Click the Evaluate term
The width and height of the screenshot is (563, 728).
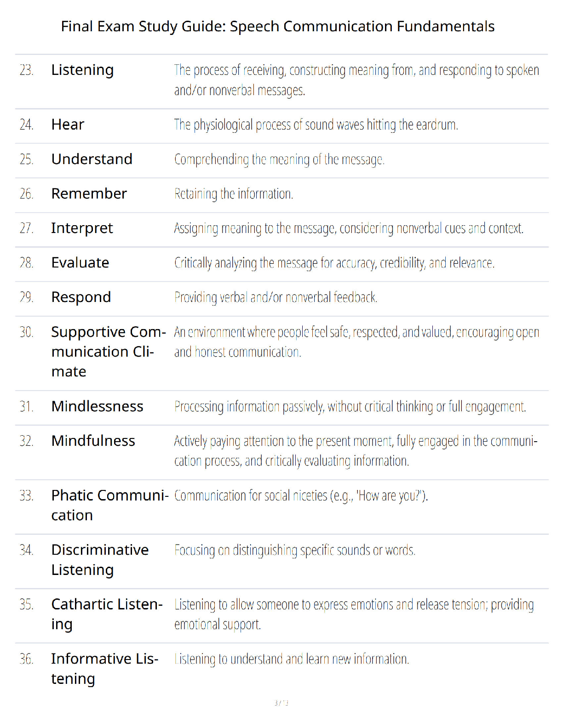coord(80,262)
